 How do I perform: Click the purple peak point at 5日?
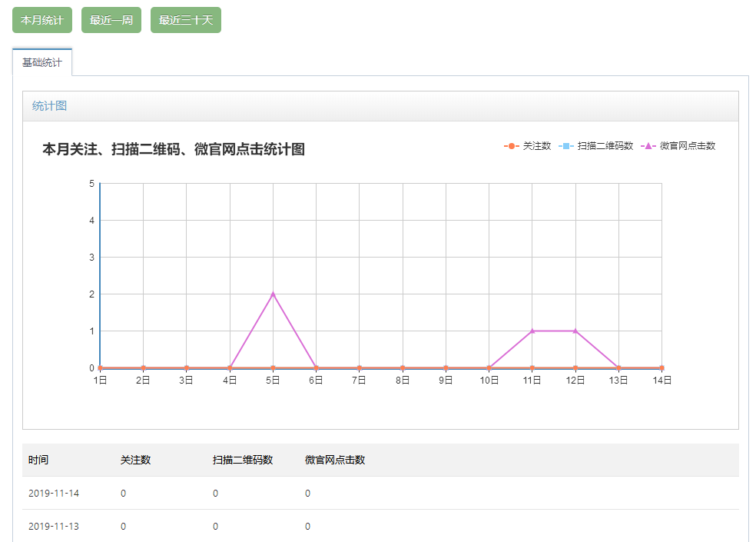click(273, 294)
